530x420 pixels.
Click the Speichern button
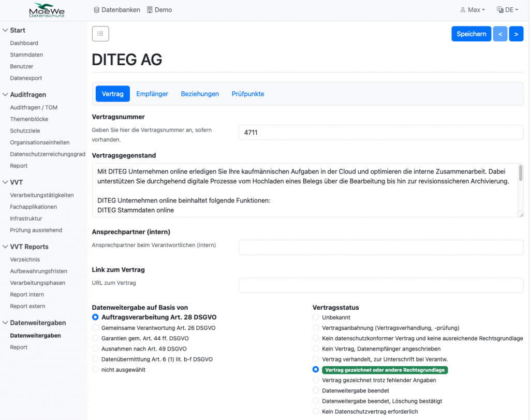pyautogui.click(x=471, y=34)
